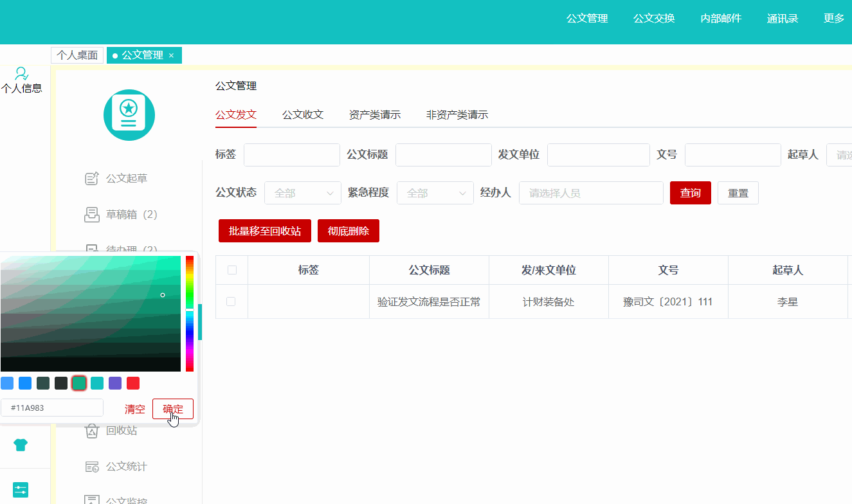The height and width of the screenshot is (504, 852).
Task: Click the 彻底删除 button
Action: point(349,231)
